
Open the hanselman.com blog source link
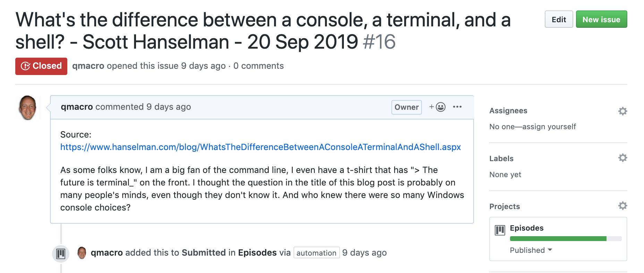coord(261,147)
